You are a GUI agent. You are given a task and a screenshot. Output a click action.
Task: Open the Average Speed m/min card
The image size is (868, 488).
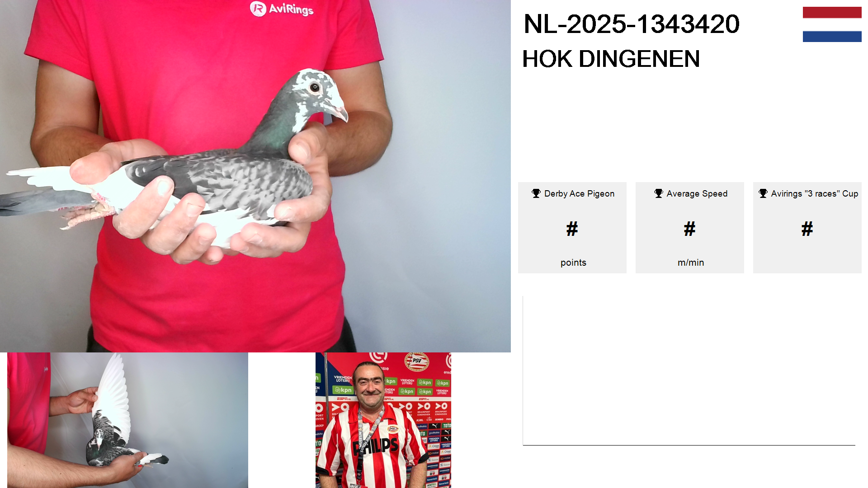point(690,228)
